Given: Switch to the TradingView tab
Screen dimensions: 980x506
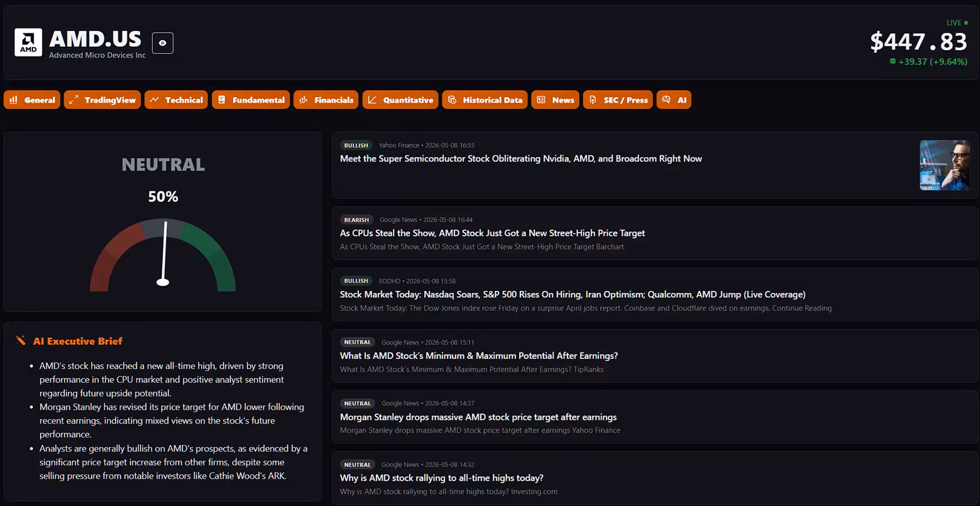Looking at the screenshot, I should point(103,100).
